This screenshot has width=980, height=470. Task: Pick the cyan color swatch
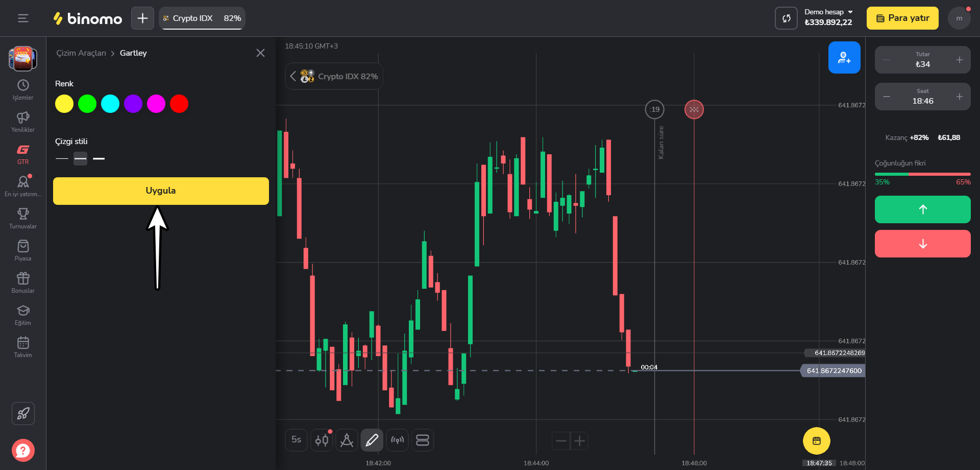(110, 104)
